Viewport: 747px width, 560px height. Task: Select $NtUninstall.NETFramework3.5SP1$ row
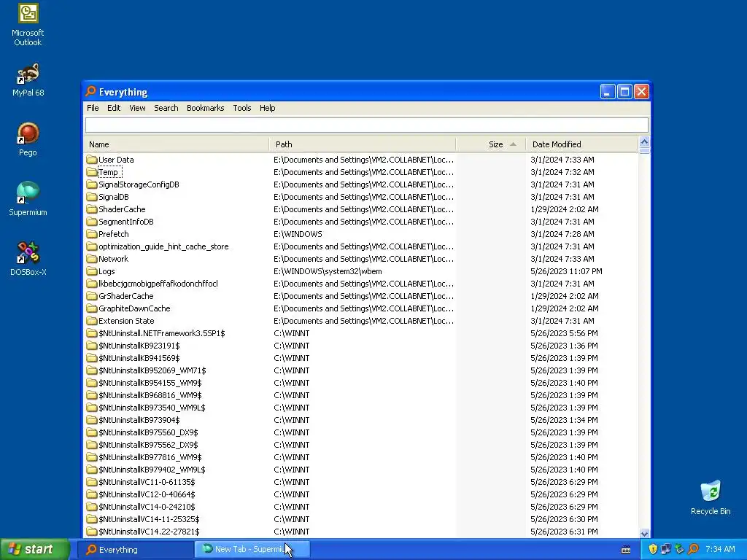pyautogui.click(x=161, y=332)
